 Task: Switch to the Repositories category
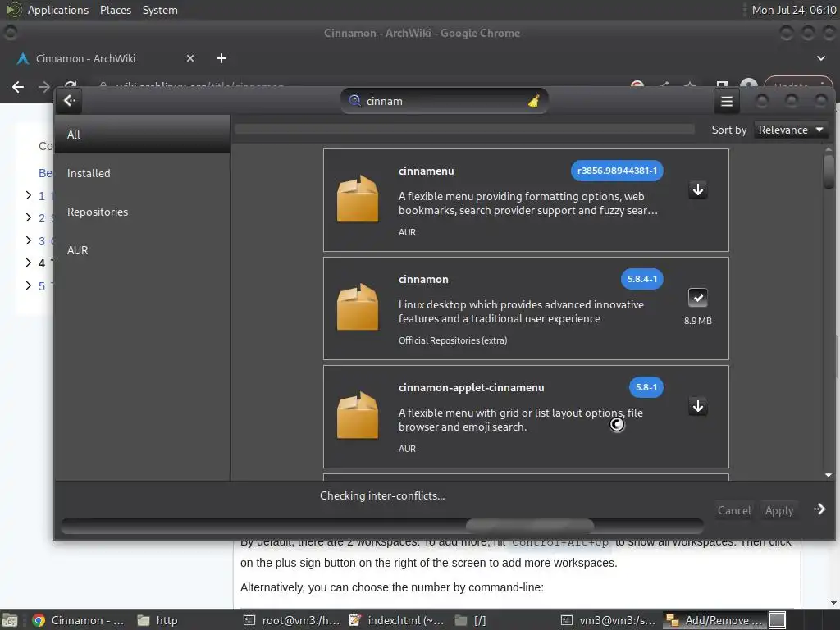[x=143, y=212]
